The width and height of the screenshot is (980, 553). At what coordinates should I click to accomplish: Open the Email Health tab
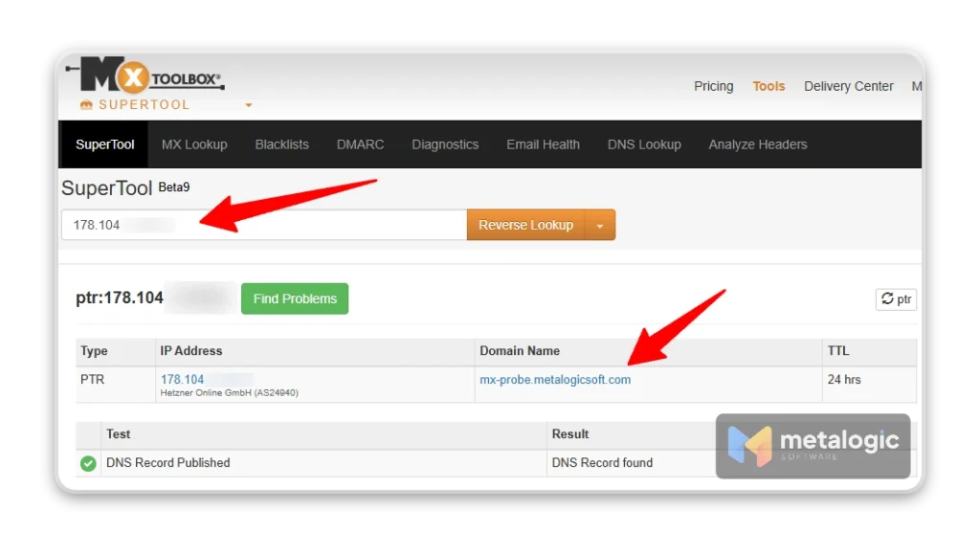pyautogui.click(x=544, y=144)
